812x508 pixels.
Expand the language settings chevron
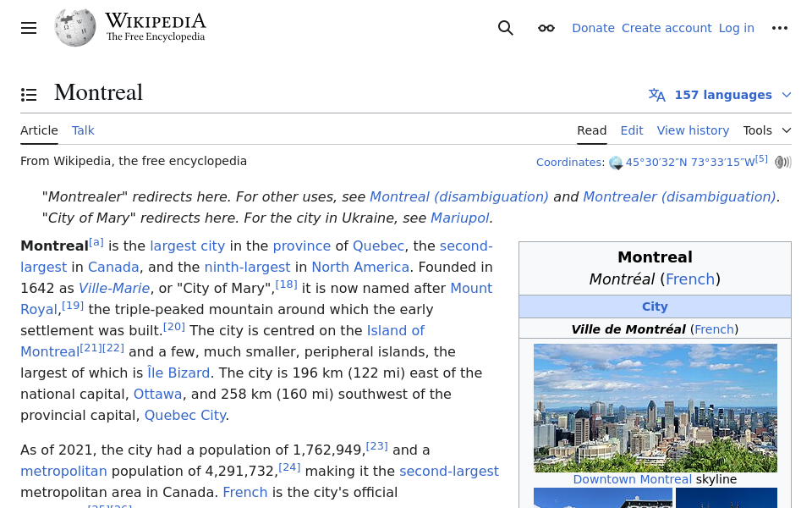click(786, 95)
